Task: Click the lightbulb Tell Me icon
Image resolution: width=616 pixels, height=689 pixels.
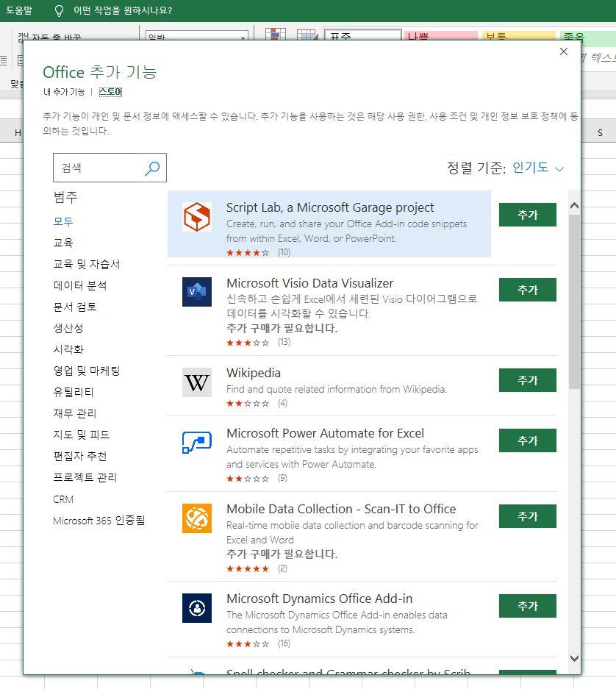Action: click(59, 10)
